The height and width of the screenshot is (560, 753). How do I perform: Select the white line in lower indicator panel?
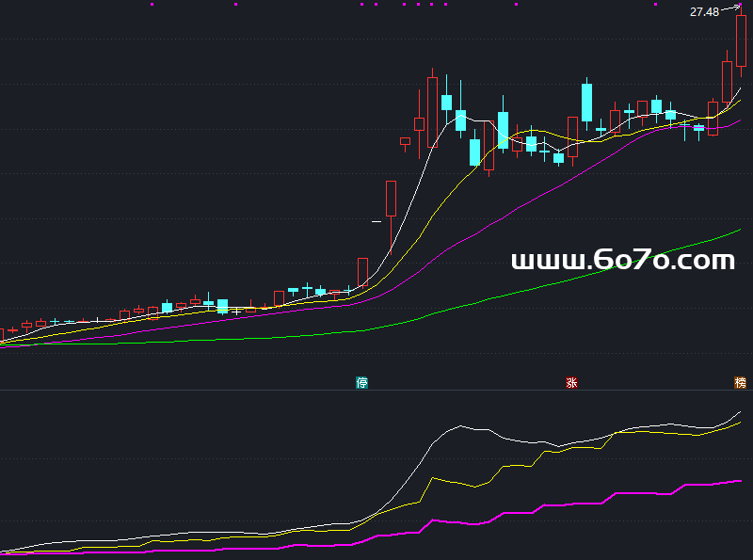[x=461, y=426]
